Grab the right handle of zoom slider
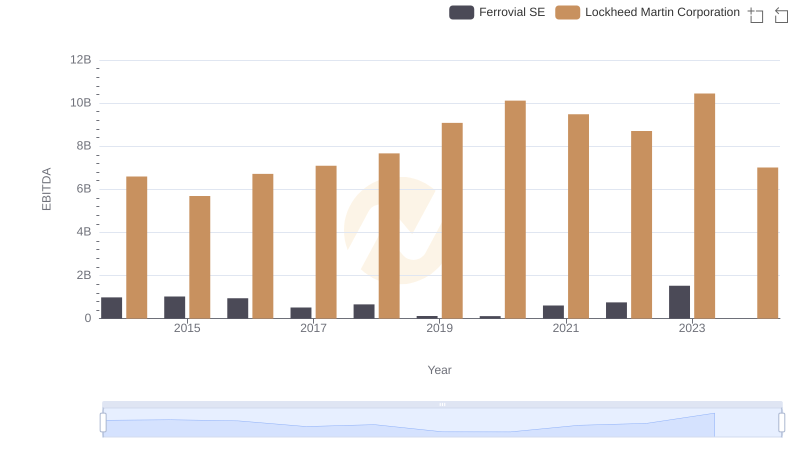Screen dimensions: 800x461 tap(782, 423)
